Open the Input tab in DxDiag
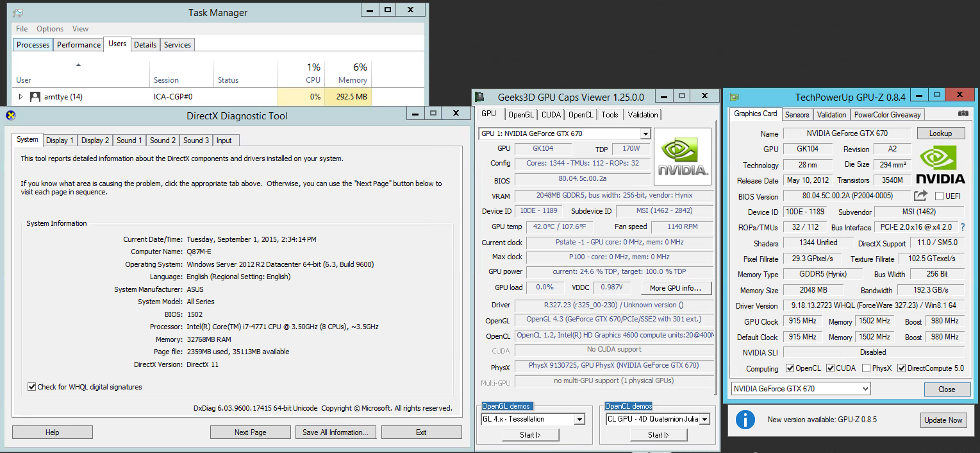 click(x=224, y=140)
